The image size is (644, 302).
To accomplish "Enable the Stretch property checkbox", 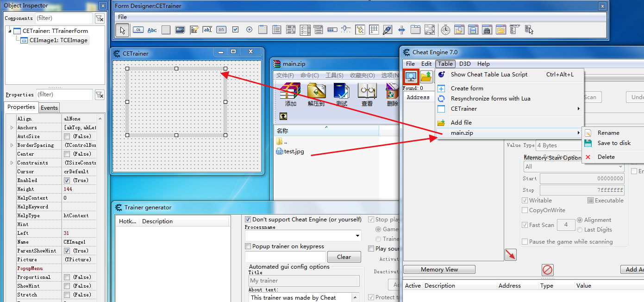I will pyautogui.click(x=67, y=295).
